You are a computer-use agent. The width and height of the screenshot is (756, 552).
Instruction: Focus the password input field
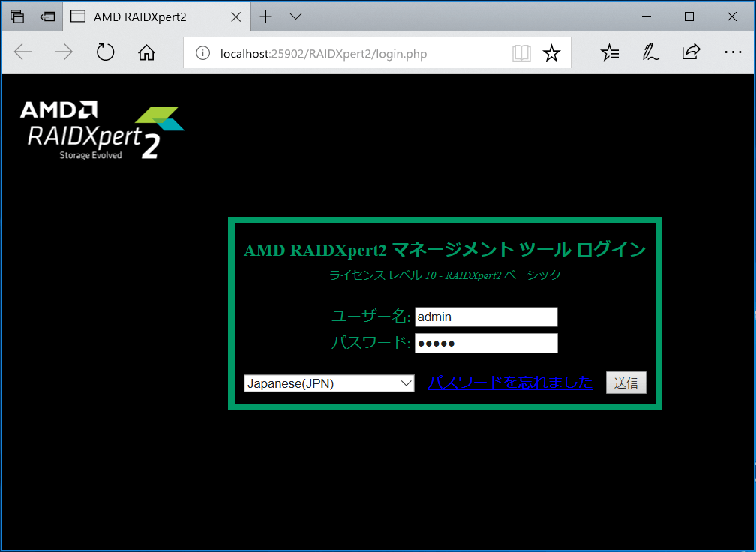[x=486, y=343]
